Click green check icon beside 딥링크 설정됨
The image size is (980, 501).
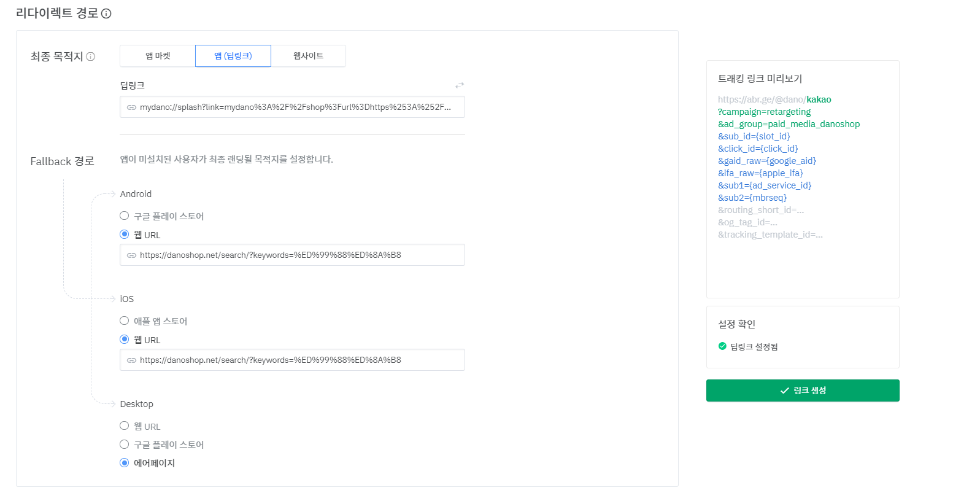click(x=722, y=346)
